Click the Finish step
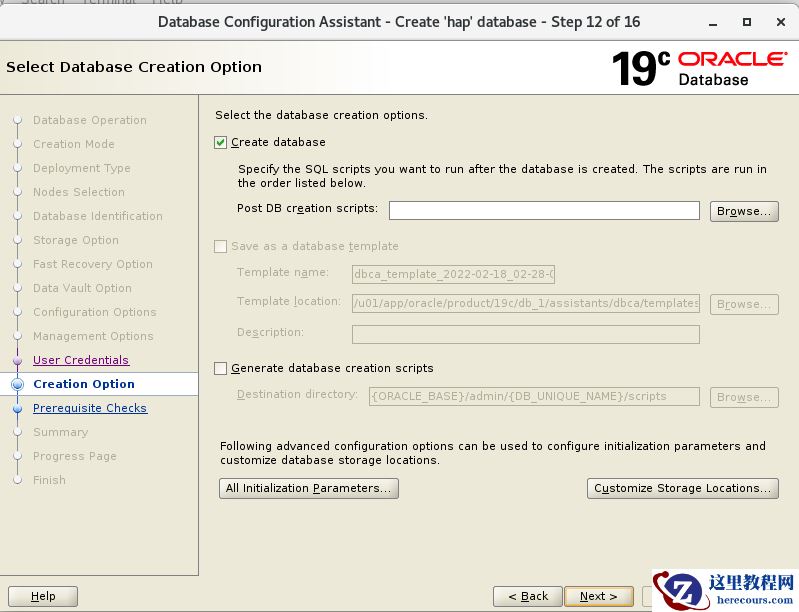Screen dimensions: 799x612 (49, 480)
